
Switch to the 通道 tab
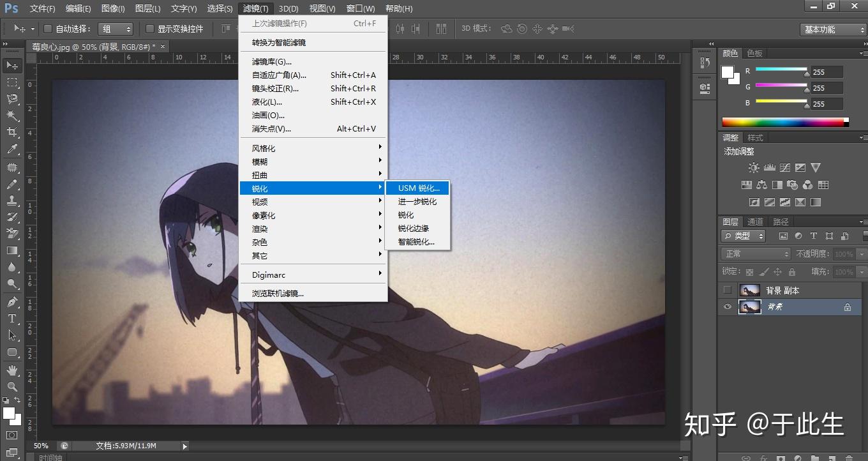click(x=756, y=222)
